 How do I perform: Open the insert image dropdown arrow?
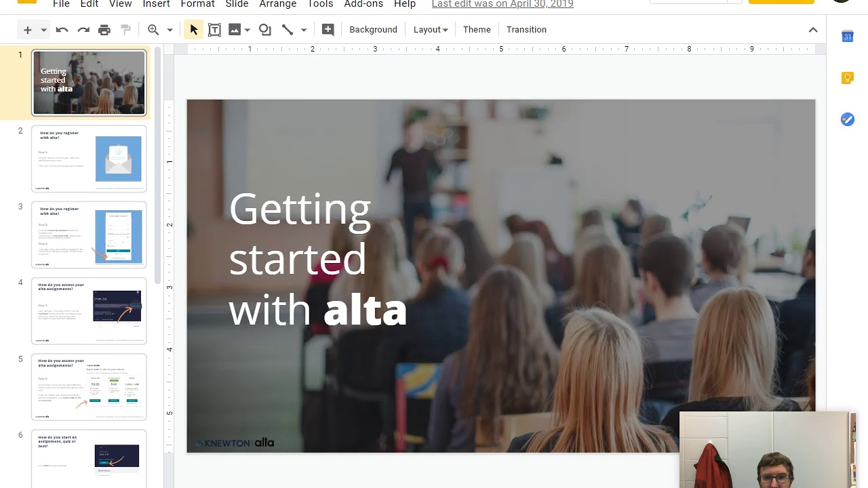[248, 30]
